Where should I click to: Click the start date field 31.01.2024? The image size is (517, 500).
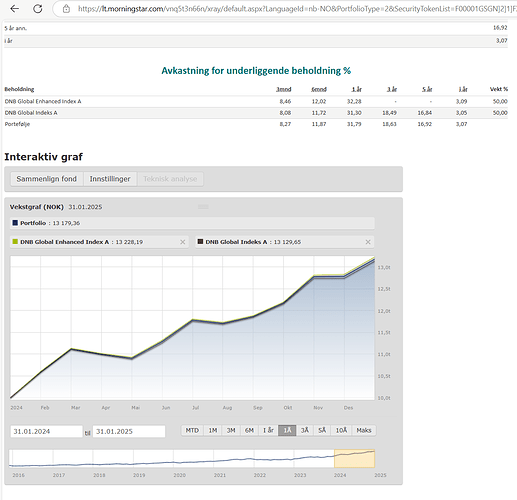click(x=46, y=431)
